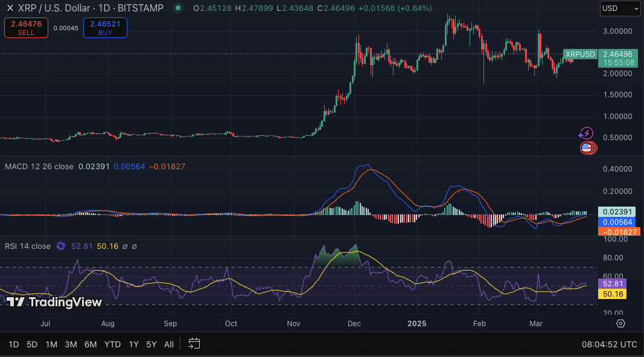
Task: Click the 0.50000 price axis label
Action: tap(617, 137)
